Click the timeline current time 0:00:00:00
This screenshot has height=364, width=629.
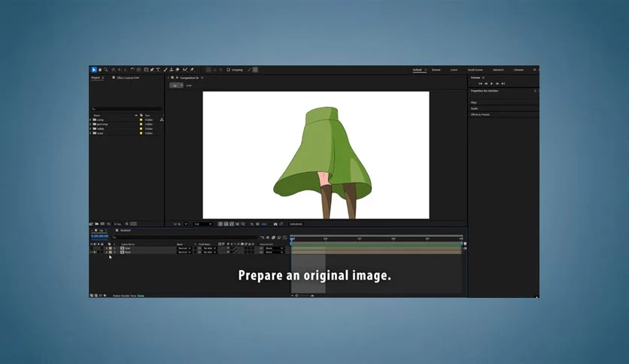click(x=99, y=236)
